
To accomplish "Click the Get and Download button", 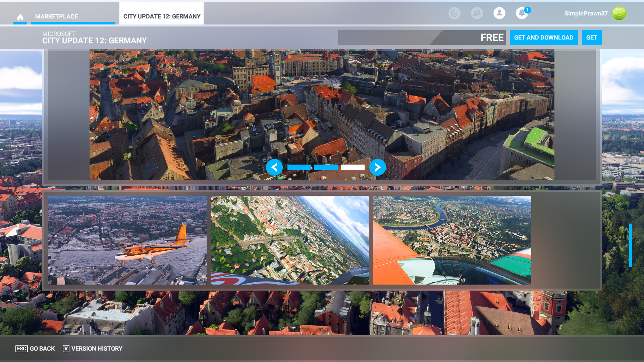I will [x=543, y=38].
